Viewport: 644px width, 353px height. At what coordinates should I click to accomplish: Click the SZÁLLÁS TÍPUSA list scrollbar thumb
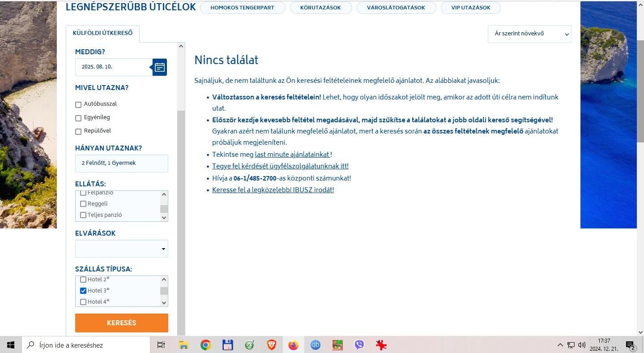[164, 291]
